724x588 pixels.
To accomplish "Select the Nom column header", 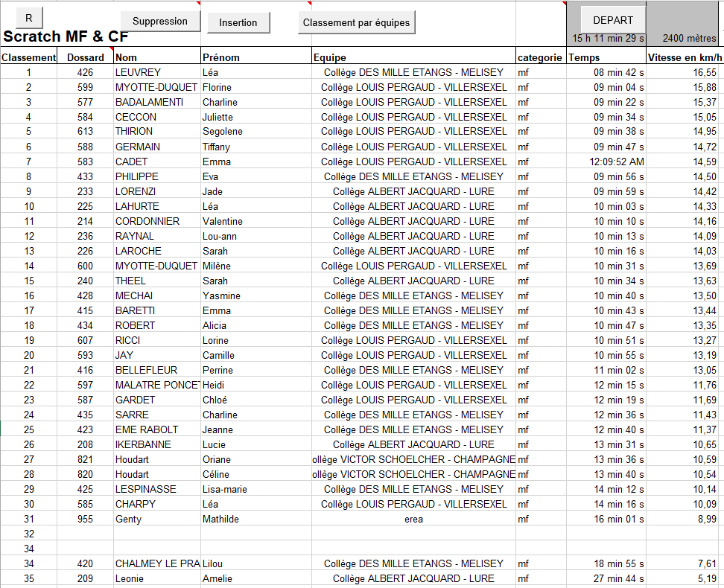I will coord(157,57).
